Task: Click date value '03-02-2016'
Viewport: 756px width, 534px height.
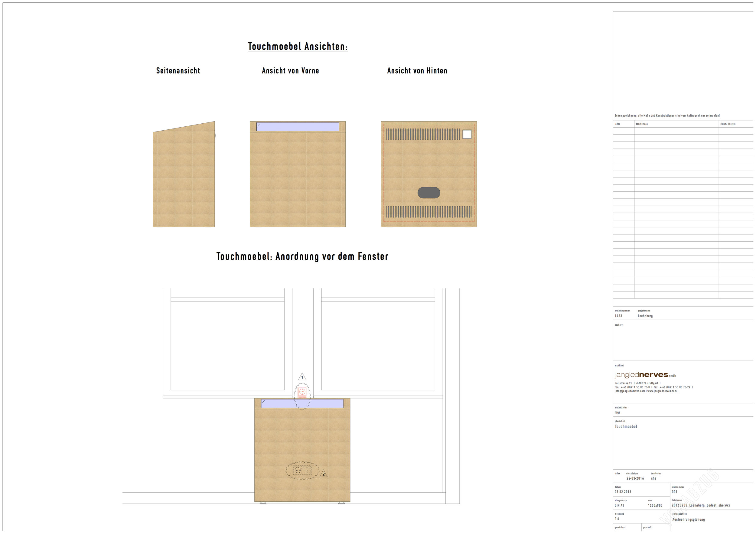Action: click(x=623, y=492)
